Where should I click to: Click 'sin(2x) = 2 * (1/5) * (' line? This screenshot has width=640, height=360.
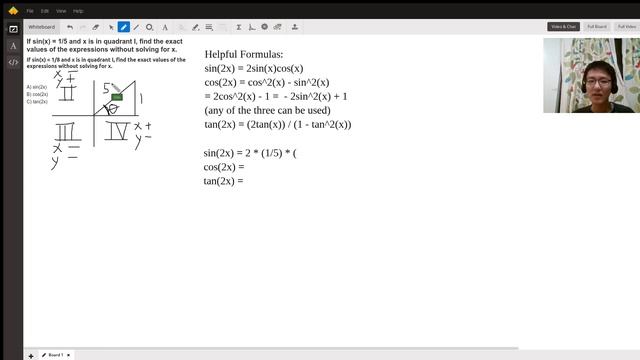click(x=250, y=153)
